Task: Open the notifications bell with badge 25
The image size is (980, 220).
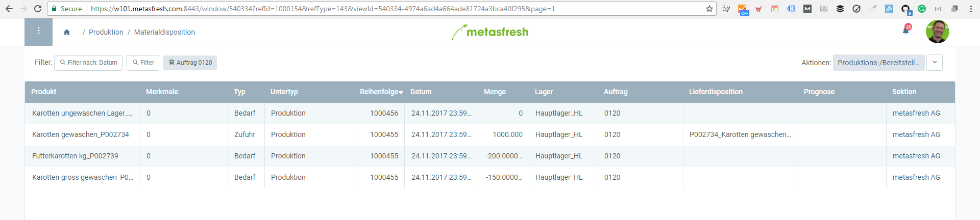Action: (x=906, y=31)
